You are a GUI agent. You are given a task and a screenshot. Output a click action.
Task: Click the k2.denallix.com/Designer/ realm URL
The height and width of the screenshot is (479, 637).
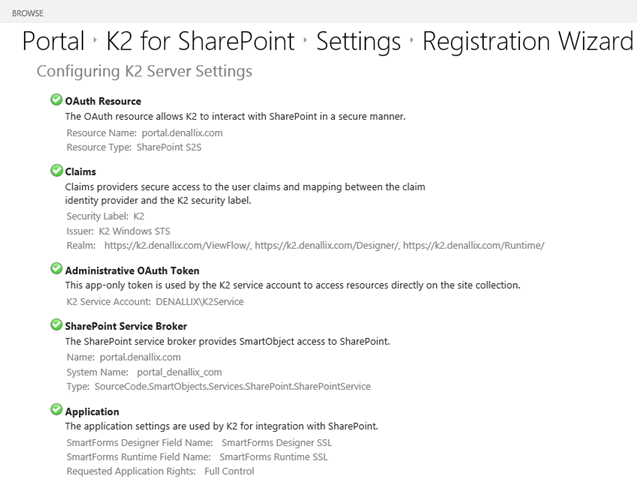click(314, 245)
